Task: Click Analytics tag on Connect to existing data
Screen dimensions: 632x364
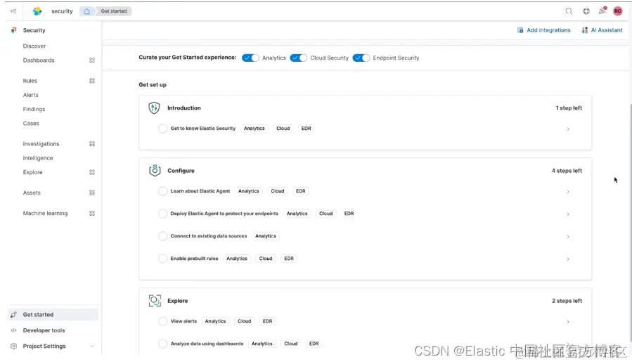Action: 266,236
